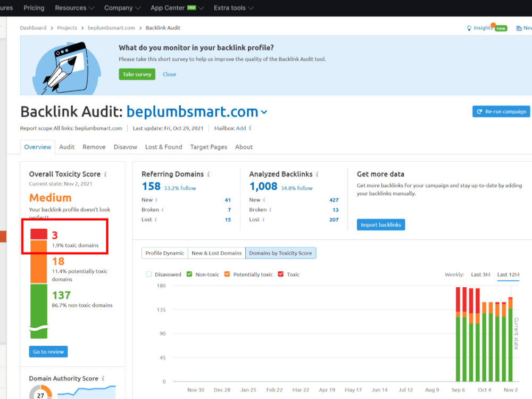Switch to the Audit tab

tap(67, 147)
